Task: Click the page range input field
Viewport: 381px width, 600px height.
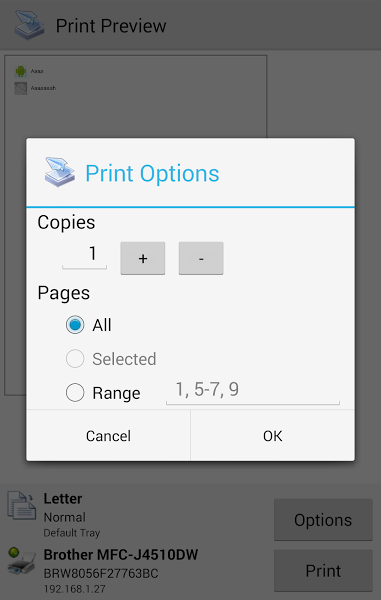Action: pyautogui.click(x=253, y=391)
